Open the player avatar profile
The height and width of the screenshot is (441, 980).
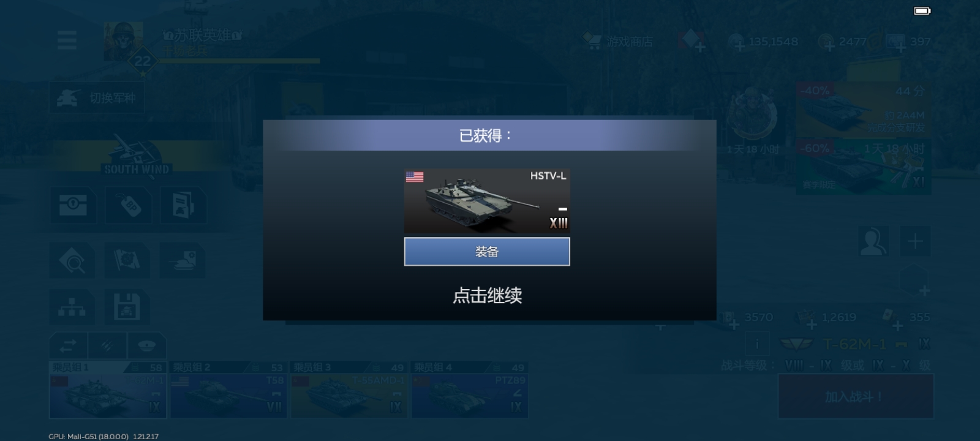[123, 42]
